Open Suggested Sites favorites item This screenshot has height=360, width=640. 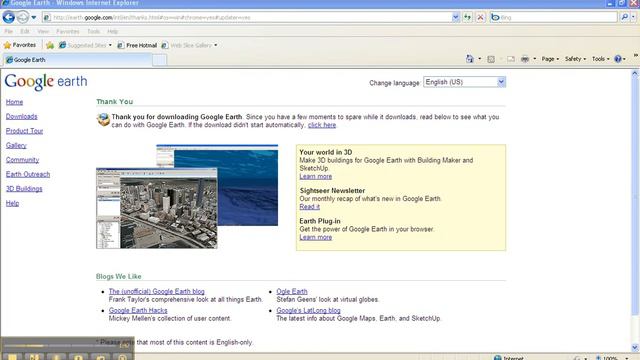(85, 45)
